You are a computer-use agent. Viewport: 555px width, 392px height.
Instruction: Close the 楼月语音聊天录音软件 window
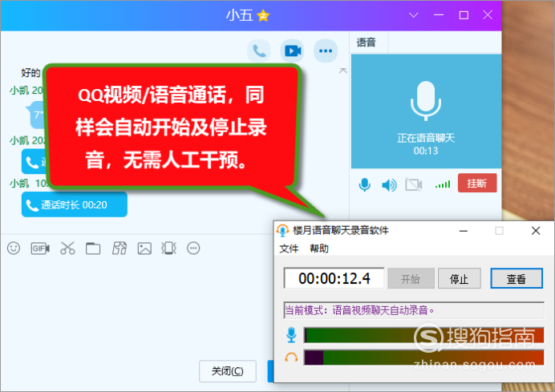coord(536,231)
